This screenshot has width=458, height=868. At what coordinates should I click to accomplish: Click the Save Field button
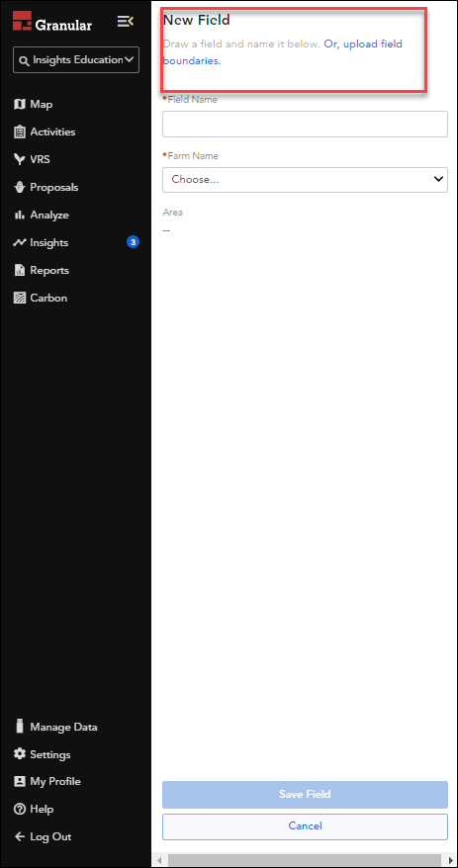coord(305,795)
